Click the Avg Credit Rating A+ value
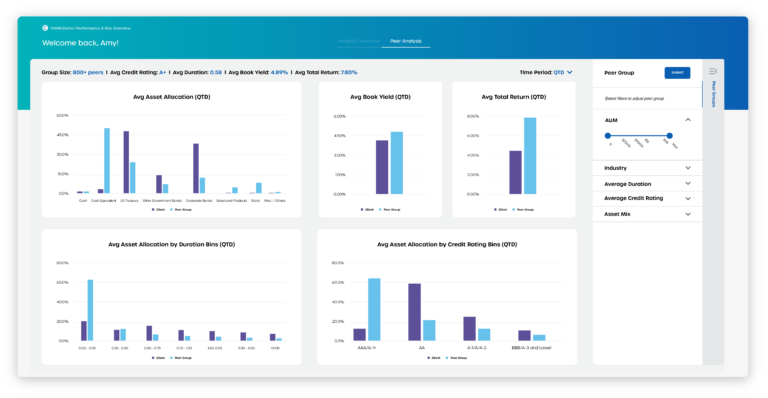 click(163, 72)
